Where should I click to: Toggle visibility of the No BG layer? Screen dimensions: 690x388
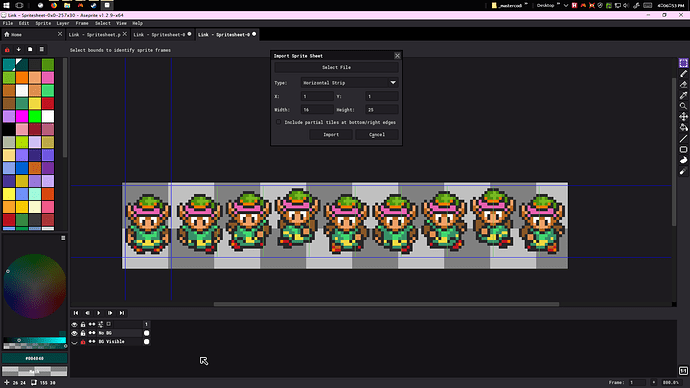point(74,333)
